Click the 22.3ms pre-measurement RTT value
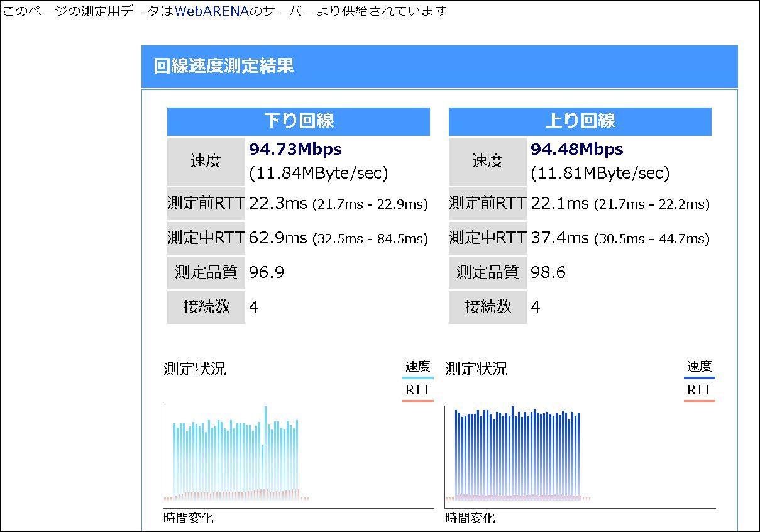Screen dimensions: 760x532 click(278, 203)
